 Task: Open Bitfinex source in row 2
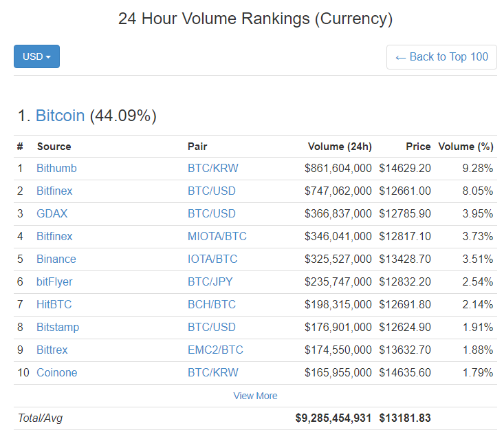pos(54,191)
